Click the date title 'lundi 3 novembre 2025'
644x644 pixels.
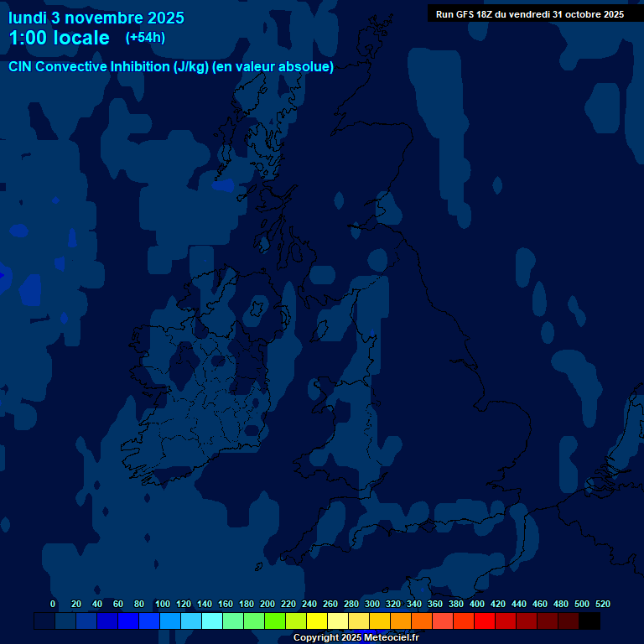click(x=96, y=18)
